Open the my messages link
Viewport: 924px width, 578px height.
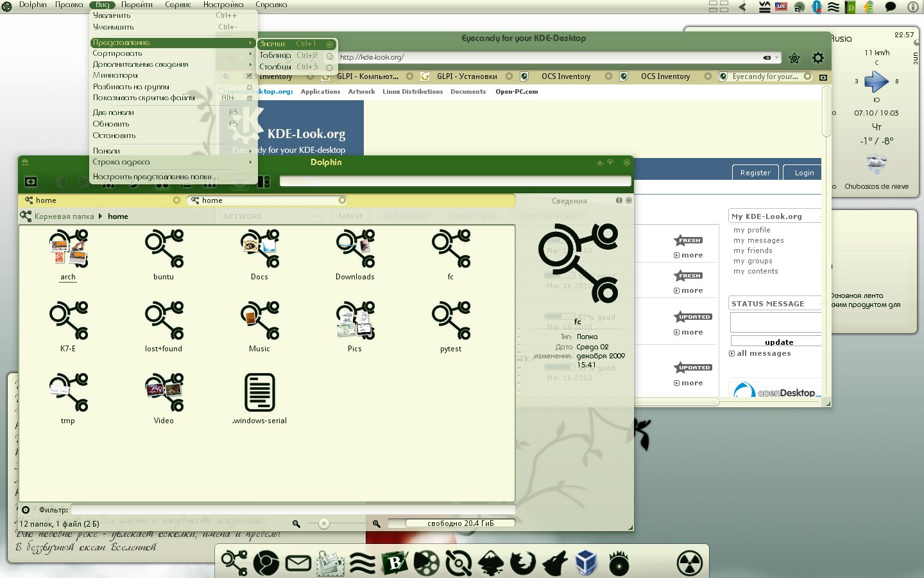(x=758, y=240)
